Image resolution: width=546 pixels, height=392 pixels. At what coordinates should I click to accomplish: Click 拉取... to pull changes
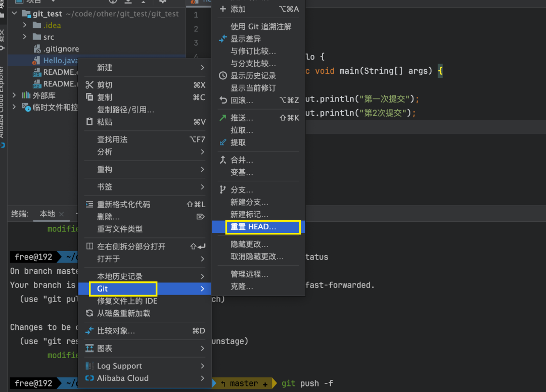click(x=242, y=130)
